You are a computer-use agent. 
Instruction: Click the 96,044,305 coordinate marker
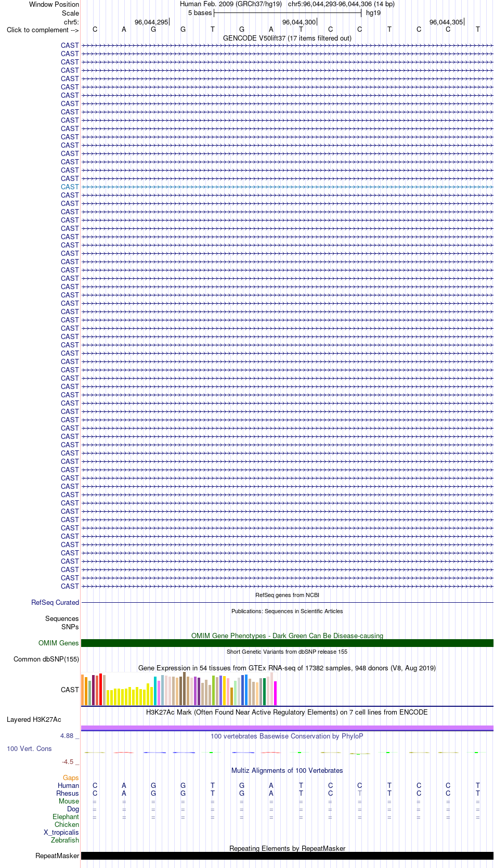[x=446, y=22]
